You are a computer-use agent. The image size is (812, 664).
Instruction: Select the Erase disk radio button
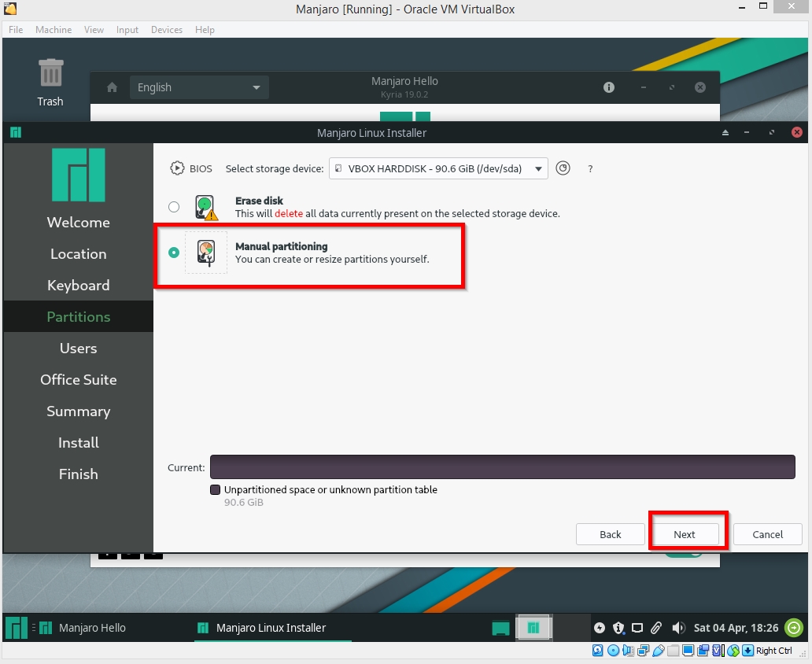[x=174, y=207]
